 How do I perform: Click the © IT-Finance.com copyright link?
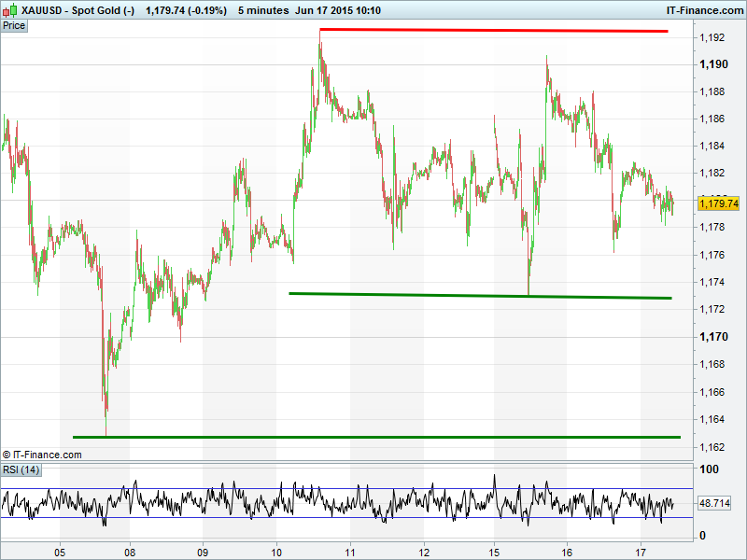tap(42, 455)
